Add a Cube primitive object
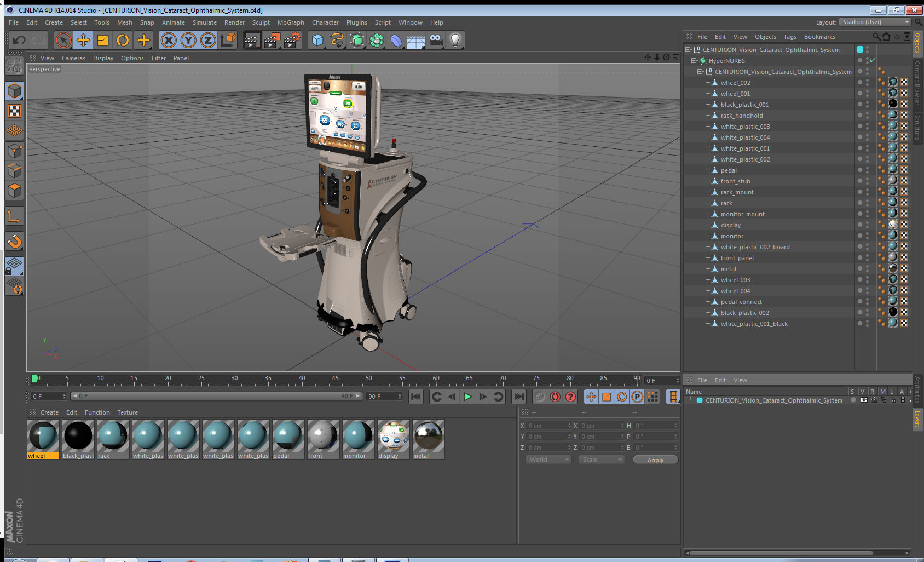Image resolution: width=924 pixels, height=562 pixels. (x=317, y=40)
